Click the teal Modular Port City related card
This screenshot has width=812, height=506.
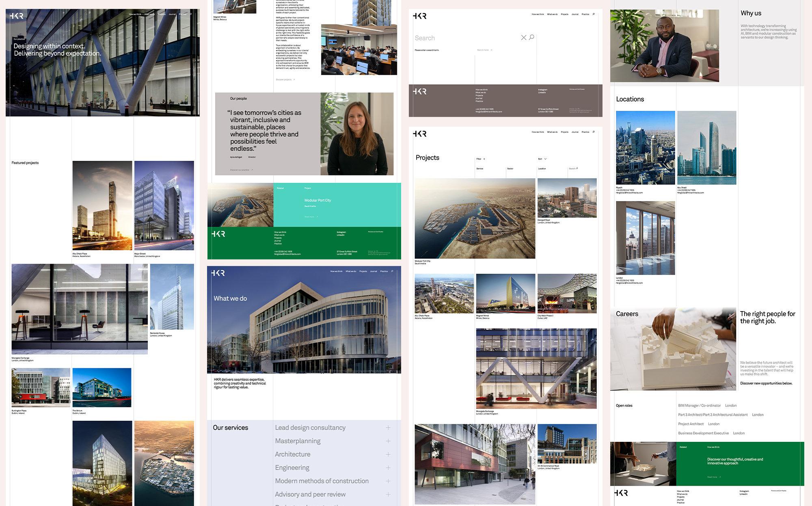click(x=317, y=201)
